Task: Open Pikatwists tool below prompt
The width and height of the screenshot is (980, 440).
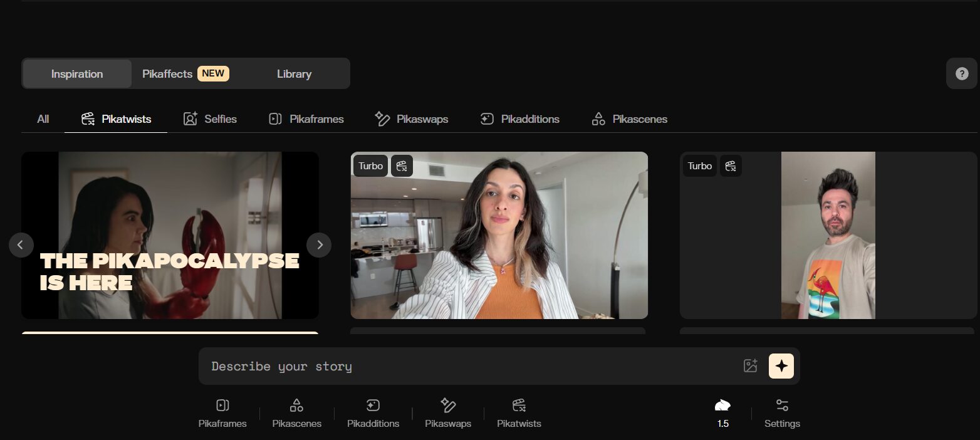Action: pos(519,414)
